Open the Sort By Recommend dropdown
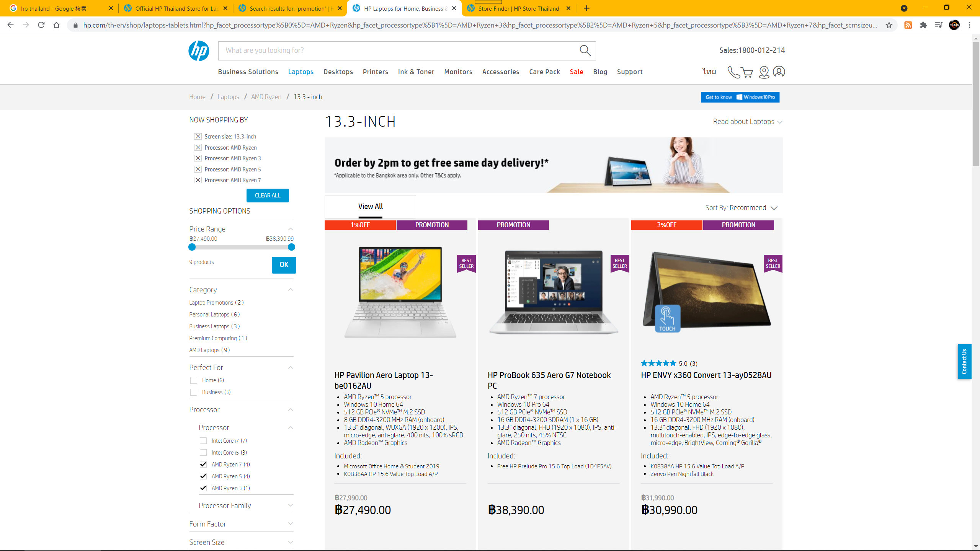The height and width of the screenshot is (551, 980). pyautogui.click(x=742, y=208)
